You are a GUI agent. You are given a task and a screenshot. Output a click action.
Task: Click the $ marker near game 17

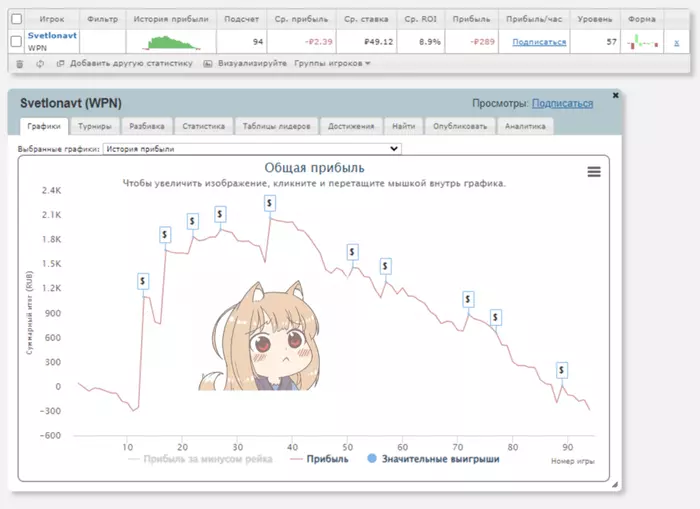click(x=165, y=234)
